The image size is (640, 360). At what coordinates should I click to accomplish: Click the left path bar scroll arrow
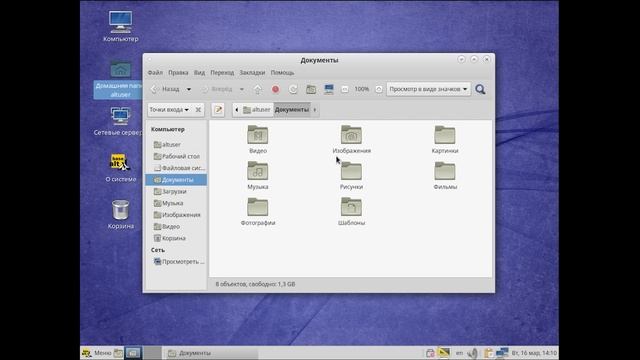[237, 109]
